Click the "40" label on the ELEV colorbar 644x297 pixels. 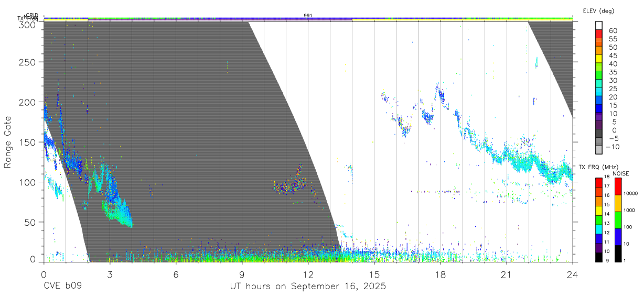tap(613, 64)
